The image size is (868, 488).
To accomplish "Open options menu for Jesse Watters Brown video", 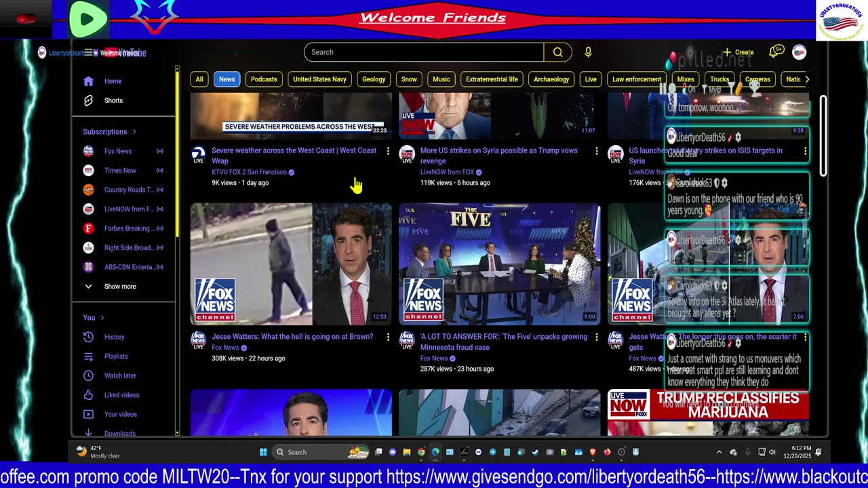I will click(388, 337).
